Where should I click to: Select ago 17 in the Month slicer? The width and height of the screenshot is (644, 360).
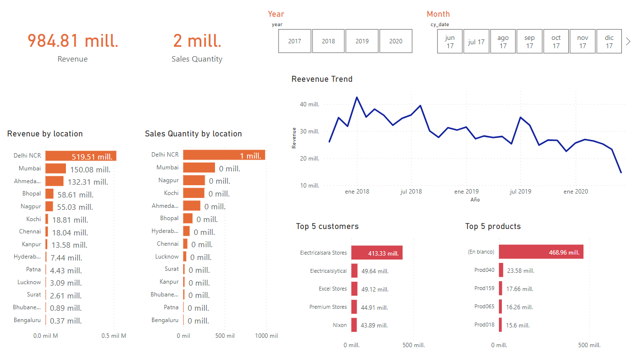click(502, 41)
